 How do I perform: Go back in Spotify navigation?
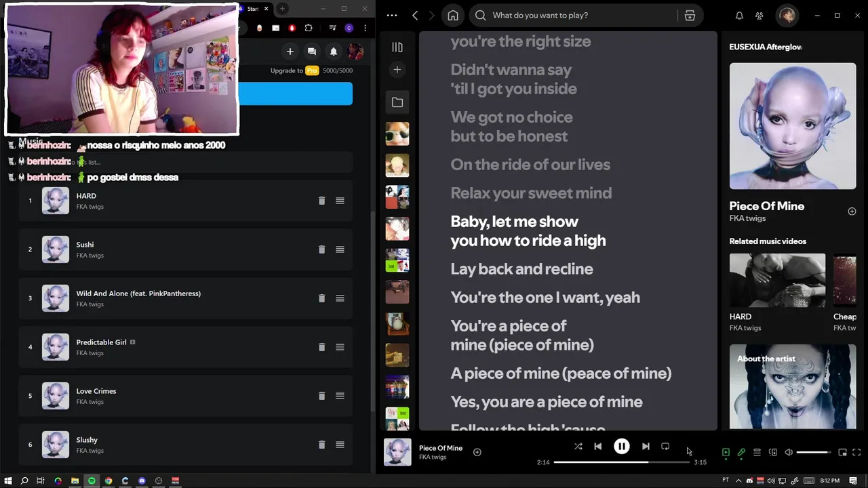click(415, 16)
